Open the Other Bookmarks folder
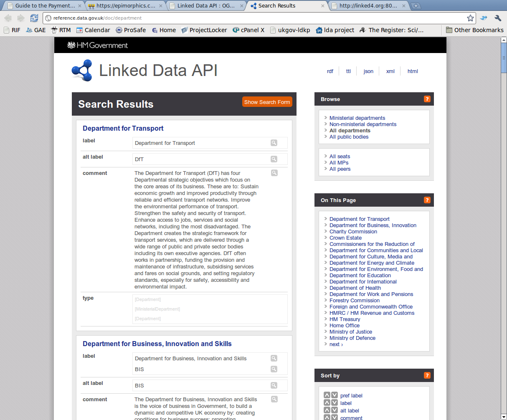 pos(474,30)
